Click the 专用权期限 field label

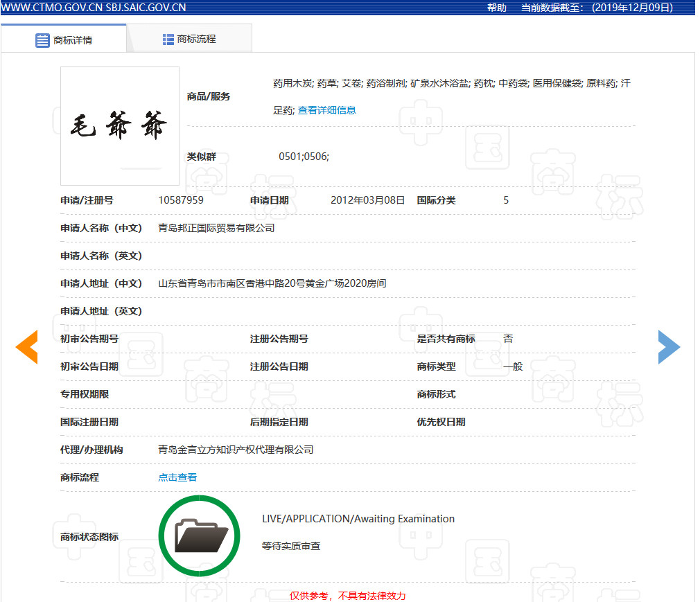[85, 394]
